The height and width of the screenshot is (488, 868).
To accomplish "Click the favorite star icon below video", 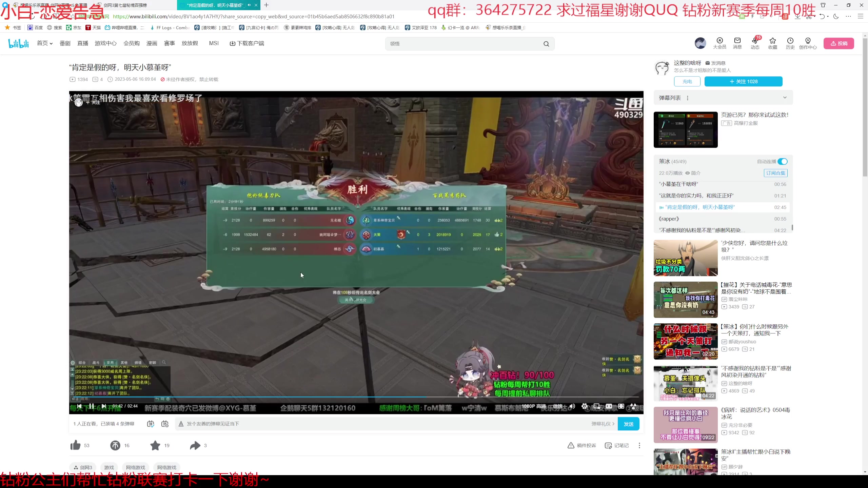I will click(x=155, y=445).
